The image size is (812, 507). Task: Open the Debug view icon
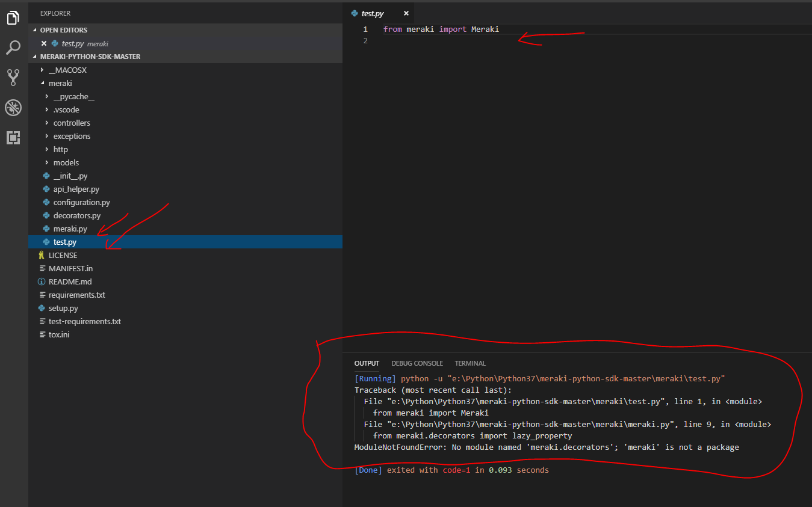(x=13, y=108)
